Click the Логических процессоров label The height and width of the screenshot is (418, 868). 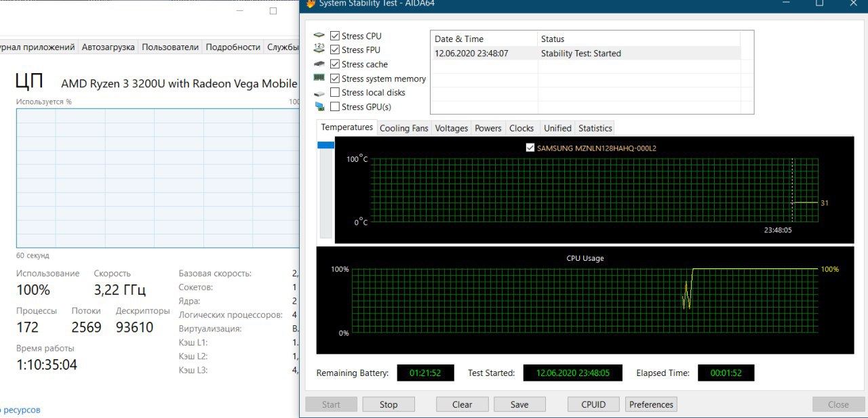click(x=231, y=315)
